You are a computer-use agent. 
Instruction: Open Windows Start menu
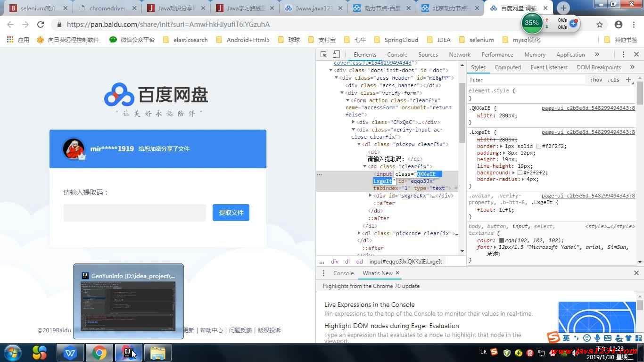tap(12, 353)
